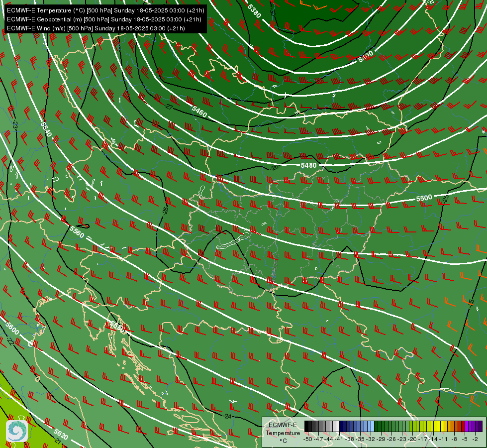Pick the lightest blue swatch left of -32 tick
The height and width of the screenshot is (448, 487).
[373, 426]
